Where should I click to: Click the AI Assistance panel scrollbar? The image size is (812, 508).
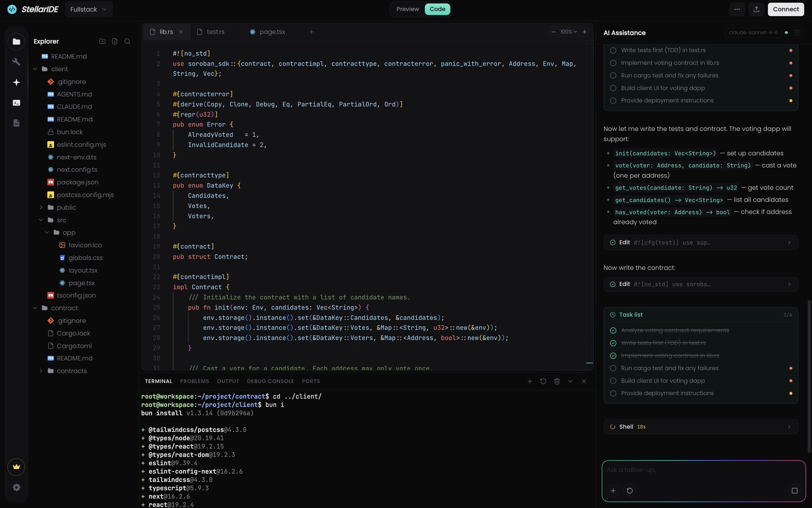(x=809, y=376)
